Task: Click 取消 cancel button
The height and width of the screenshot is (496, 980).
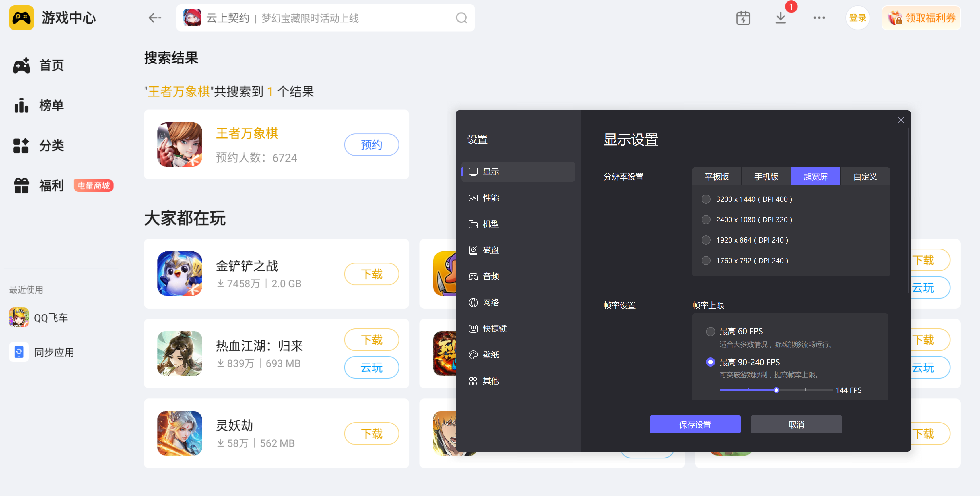Action: 796,425
